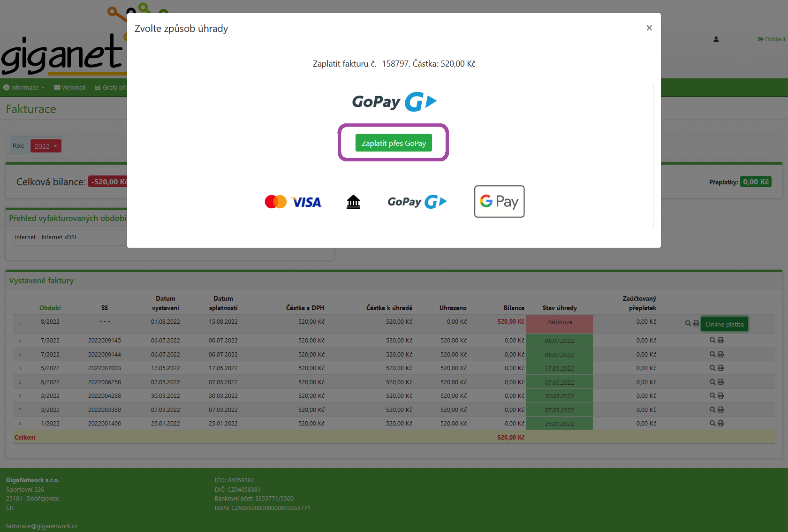Click the fakturace@giganetwork.cz email link
The width and height of the screenshot is (788, 532).
42,526
